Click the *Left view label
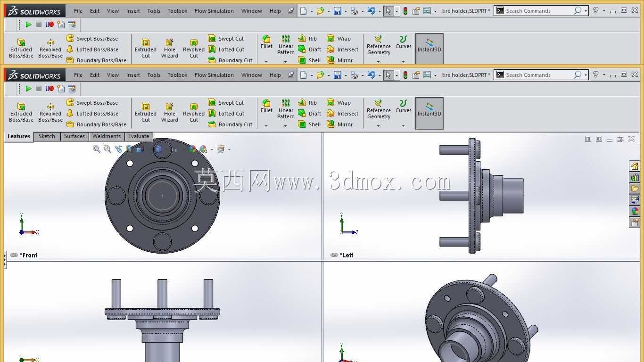644x362 pixels. tap(346, 255)
